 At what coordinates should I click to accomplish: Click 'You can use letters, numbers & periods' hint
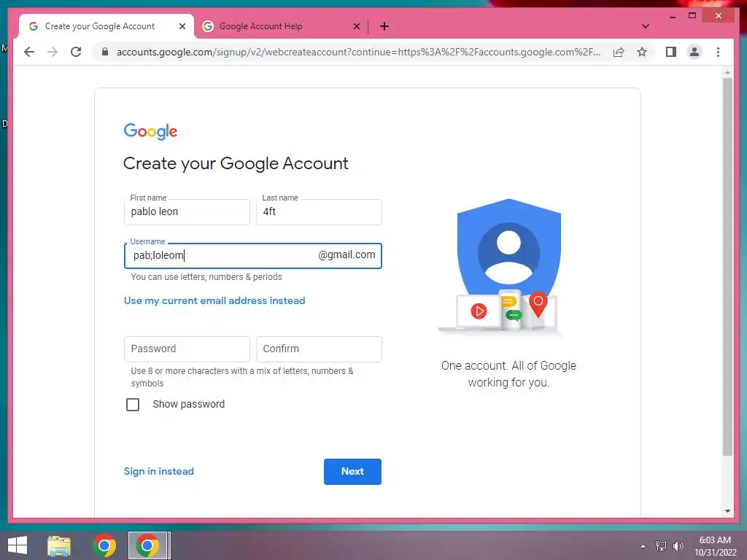[x=206, y=276]
